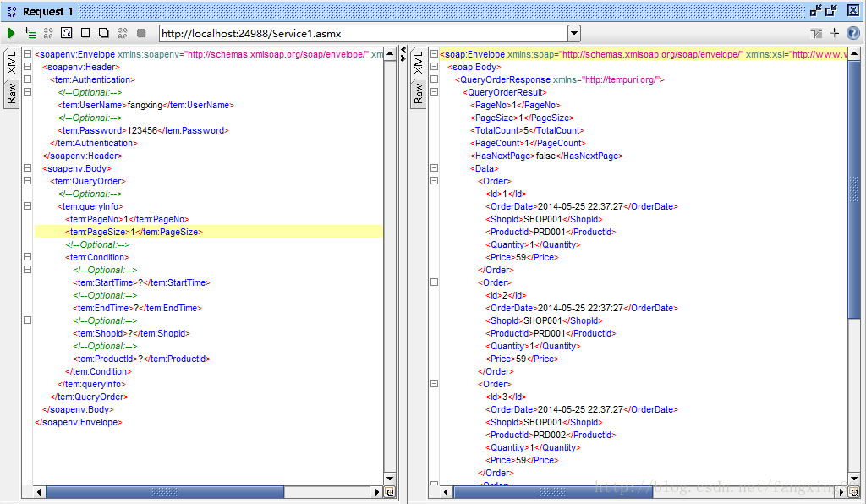866x504 pixels.
Task: Click the magnifier icon at request panel corner
Action: point(390,492)
